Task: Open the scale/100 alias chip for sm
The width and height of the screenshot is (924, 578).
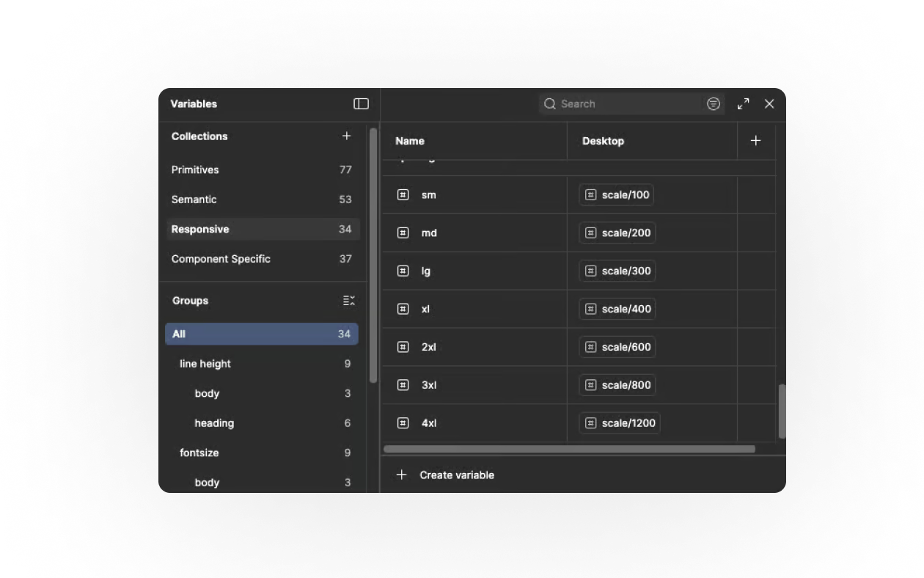Action: (x=617, y=195)
